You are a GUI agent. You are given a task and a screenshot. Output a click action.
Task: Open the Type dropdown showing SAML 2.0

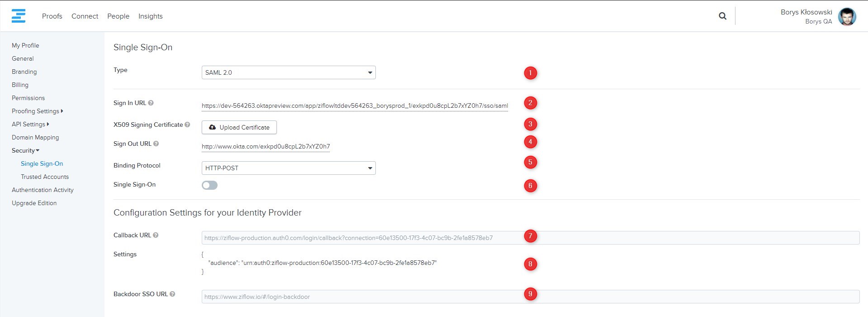click(288, 72)
